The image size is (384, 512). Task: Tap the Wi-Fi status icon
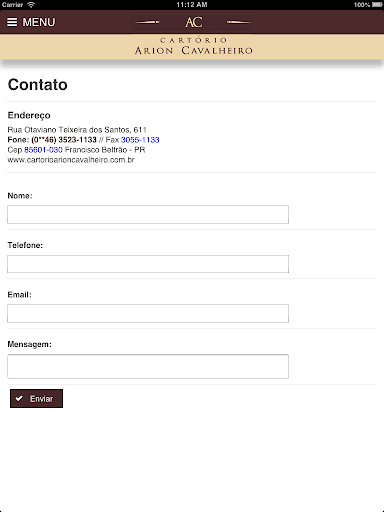click(x=31, y=5)
